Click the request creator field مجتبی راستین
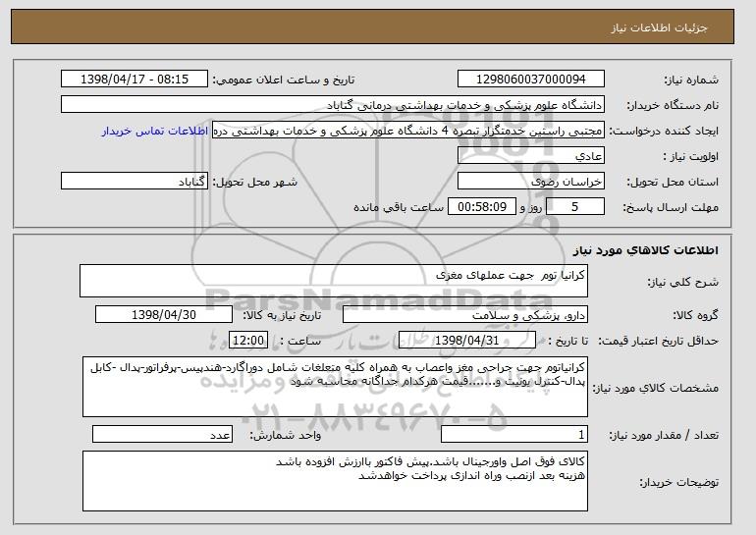756x535 pixels. coord(408,131)
